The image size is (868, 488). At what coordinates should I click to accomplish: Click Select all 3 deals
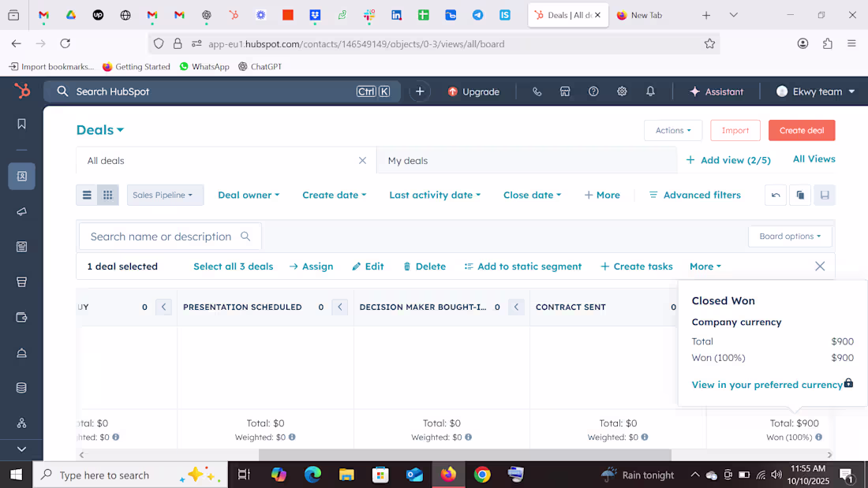[233, 266]
